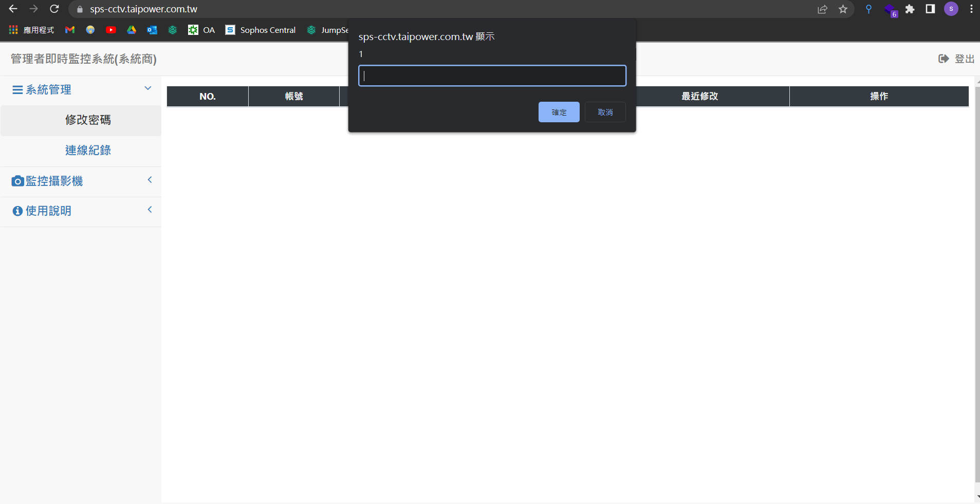The height and width of the screenshot is (504, 980).
Task: Reload the page with the refresh icon
Action: tap(54, 9)
